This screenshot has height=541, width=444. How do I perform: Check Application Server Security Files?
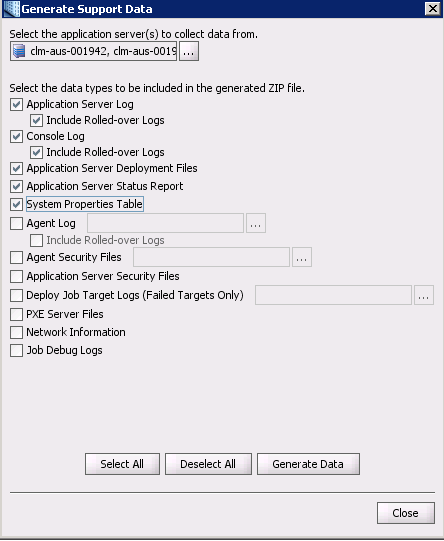coord(17,276)
